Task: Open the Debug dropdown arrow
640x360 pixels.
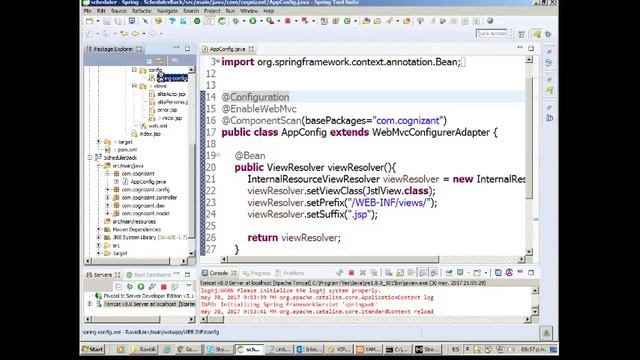Action: pyautogui.click(x=244, y=21)
